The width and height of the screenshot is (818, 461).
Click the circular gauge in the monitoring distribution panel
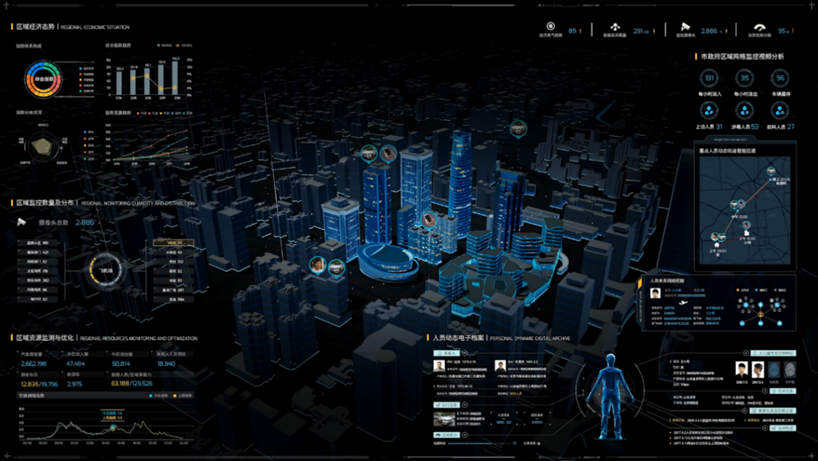point(107,270)
